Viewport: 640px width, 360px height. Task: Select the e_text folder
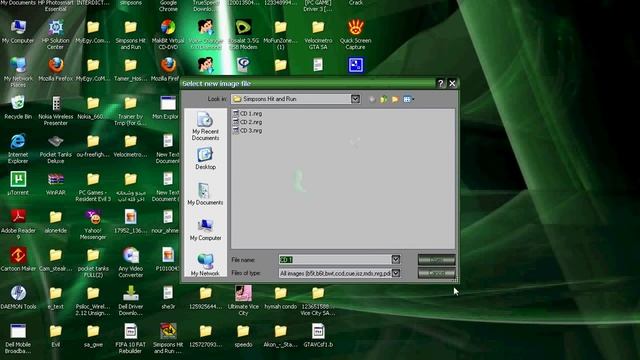(x=56, y=297)
